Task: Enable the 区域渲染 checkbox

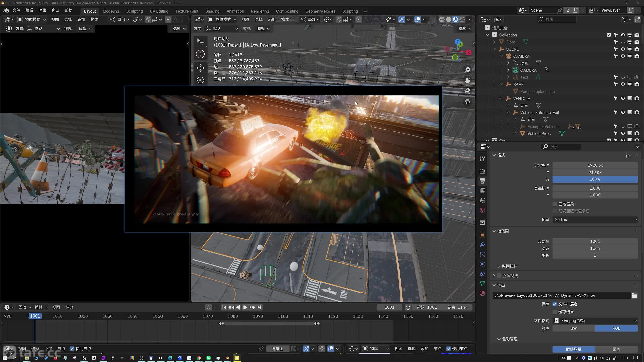Action: [555, 204]
